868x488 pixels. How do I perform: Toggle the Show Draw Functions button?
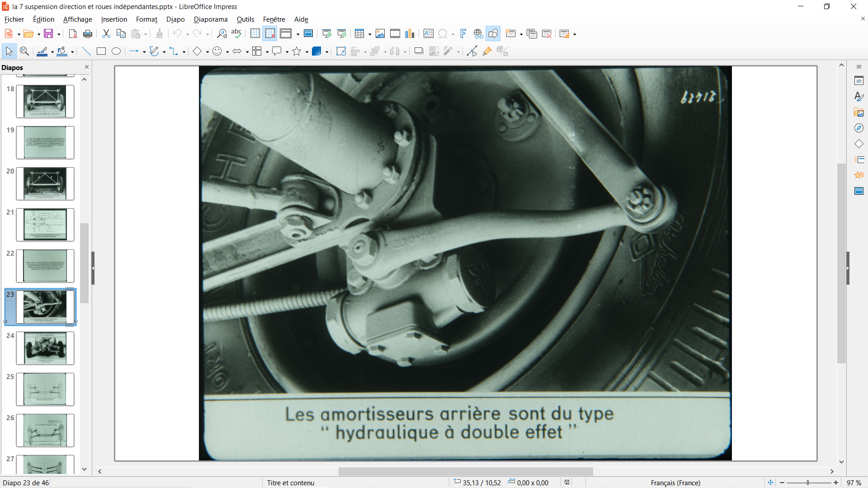(x=493, y=34)
